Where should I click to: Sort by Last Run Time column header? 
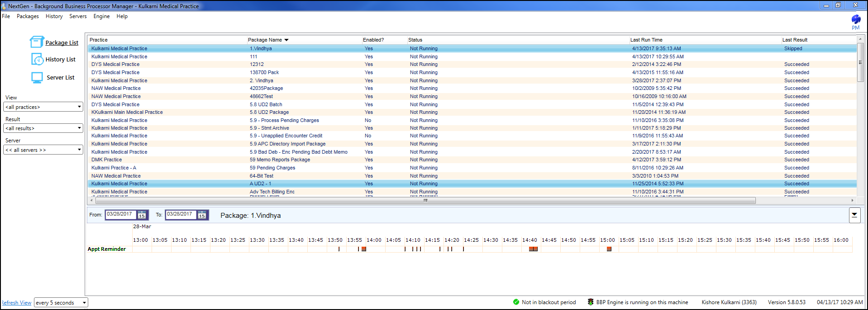[x=646, y=40]
